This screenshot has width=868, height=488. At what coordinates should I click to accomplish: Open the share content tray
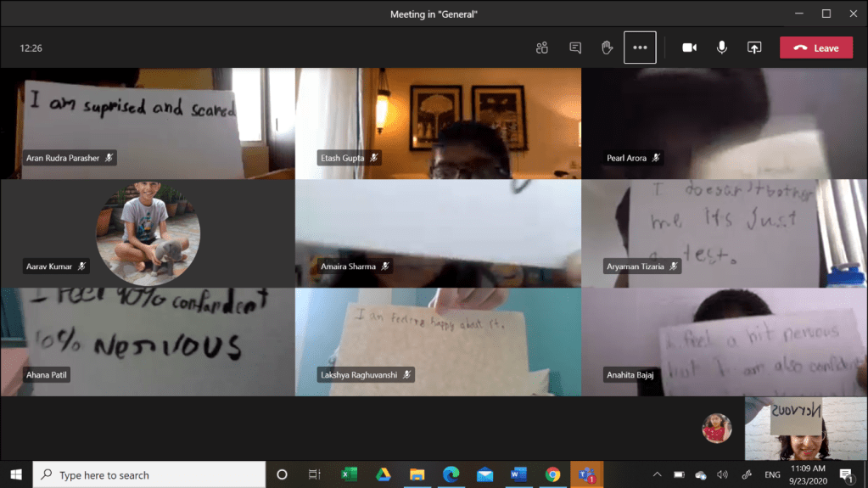click(754, 48)
